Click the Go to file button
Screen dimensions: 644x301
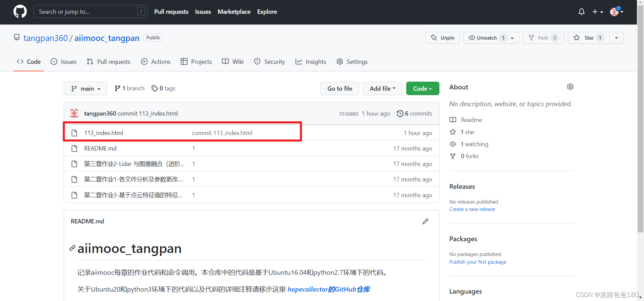point(340,88)
